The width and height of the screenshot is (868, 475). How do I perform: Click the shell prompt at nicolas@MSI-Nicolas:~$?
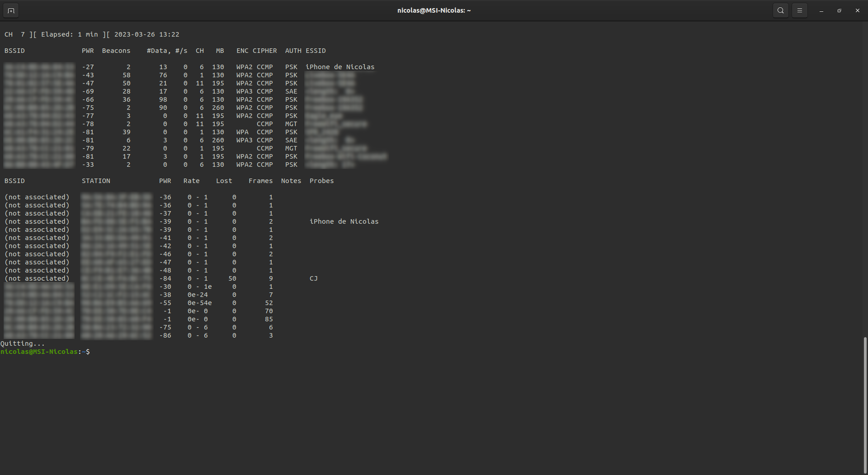coord(45,352)
